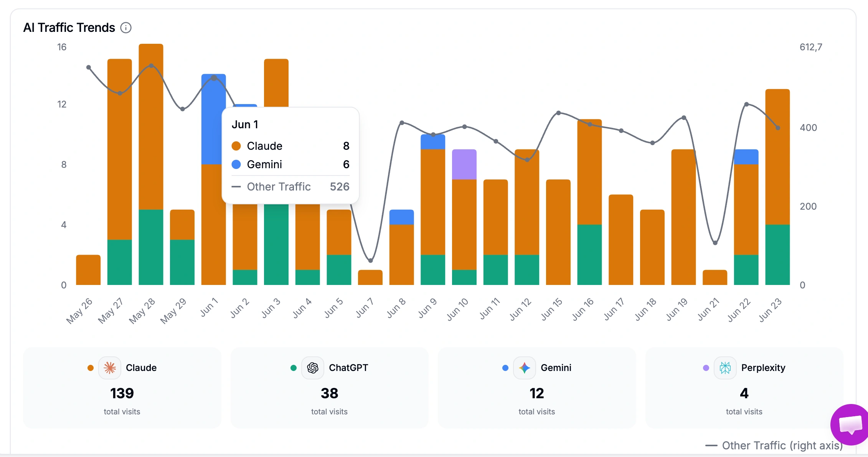The image size is (868, 457).
Task: Click the Claude total of 139
Action: 122,393
